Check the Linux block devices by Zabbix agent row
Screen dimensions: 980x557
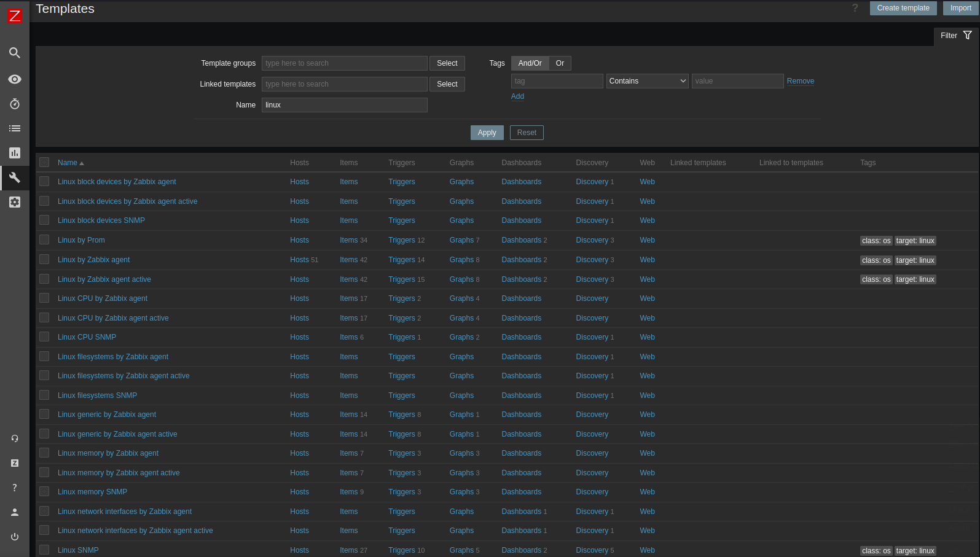coord(44,181)
